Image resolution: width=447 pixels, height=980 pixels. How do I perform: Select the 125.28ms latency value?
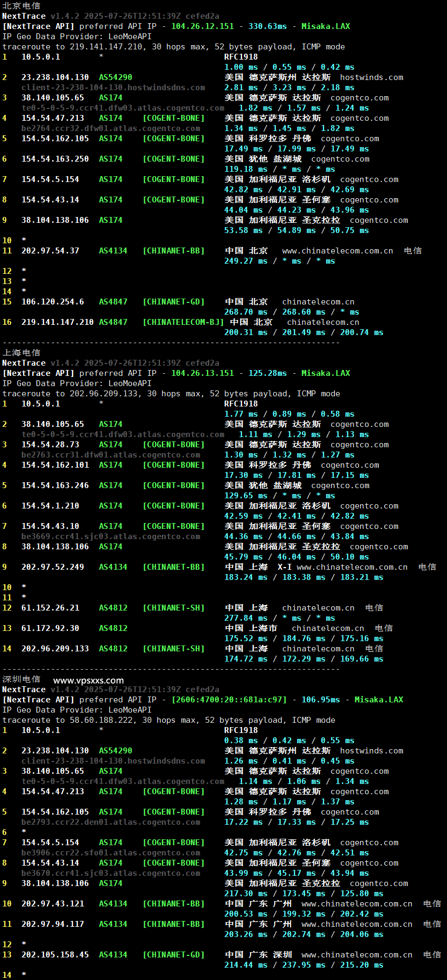point(267,373)
